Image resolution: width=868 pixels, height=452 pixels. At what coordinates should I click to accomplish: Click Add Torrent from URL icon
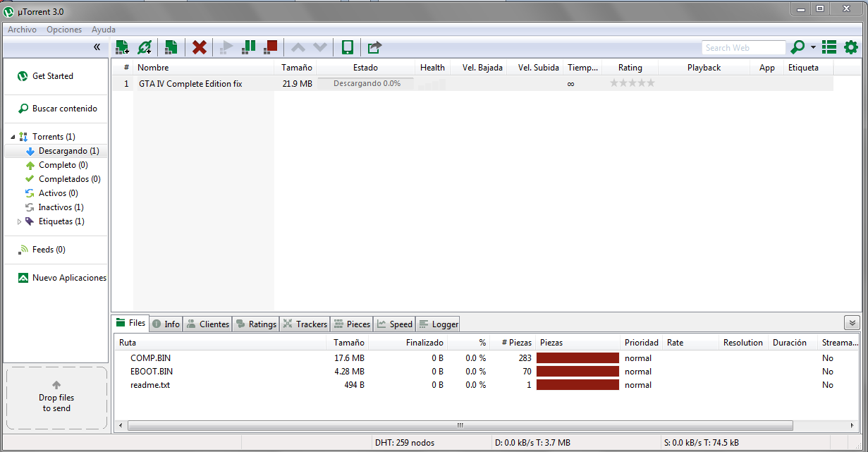tap(145, 47)
